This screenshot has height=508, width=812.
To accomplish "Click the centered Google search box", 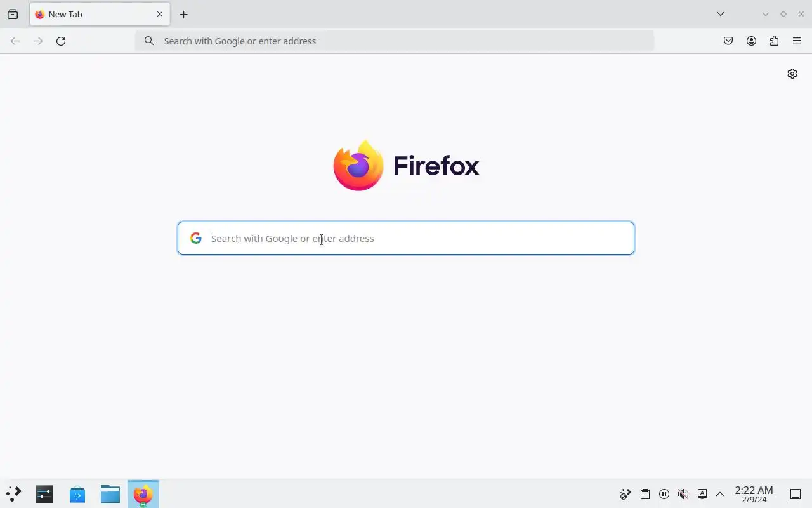I will [406, 238].
